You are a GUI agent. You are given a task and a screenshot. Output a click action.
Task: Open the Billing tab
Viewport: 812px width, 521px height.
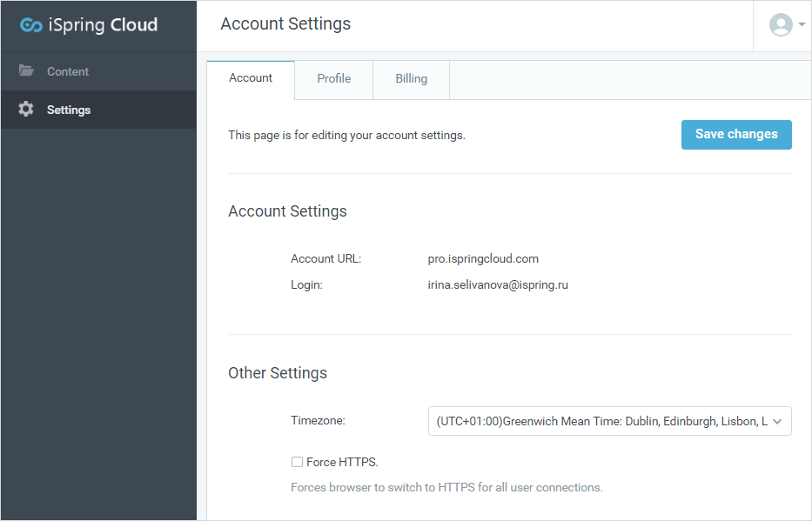[x=411, y=77]
